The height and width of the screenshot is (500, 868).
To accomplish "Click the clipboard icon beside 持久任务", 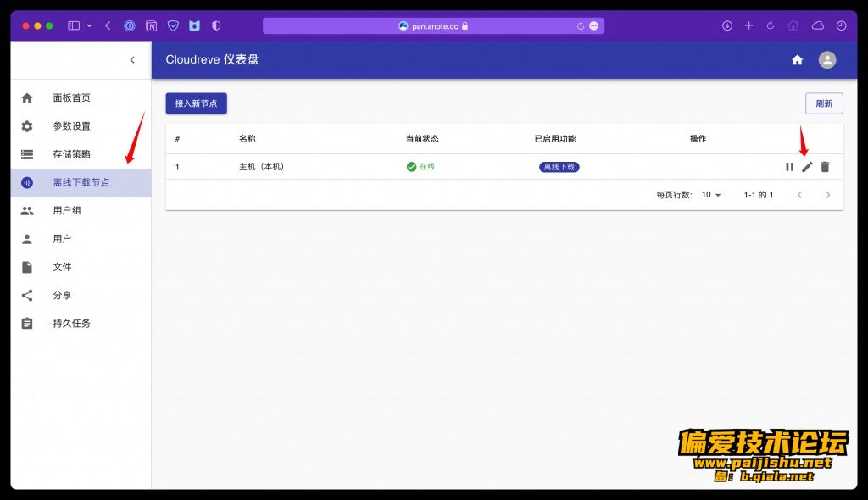I will (x=27, y=324).
